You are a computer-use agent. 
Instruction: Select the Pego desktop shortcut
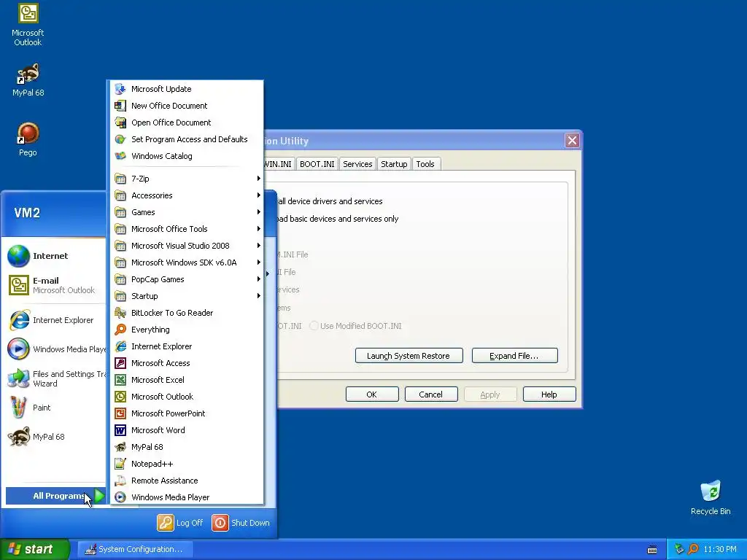28,139
